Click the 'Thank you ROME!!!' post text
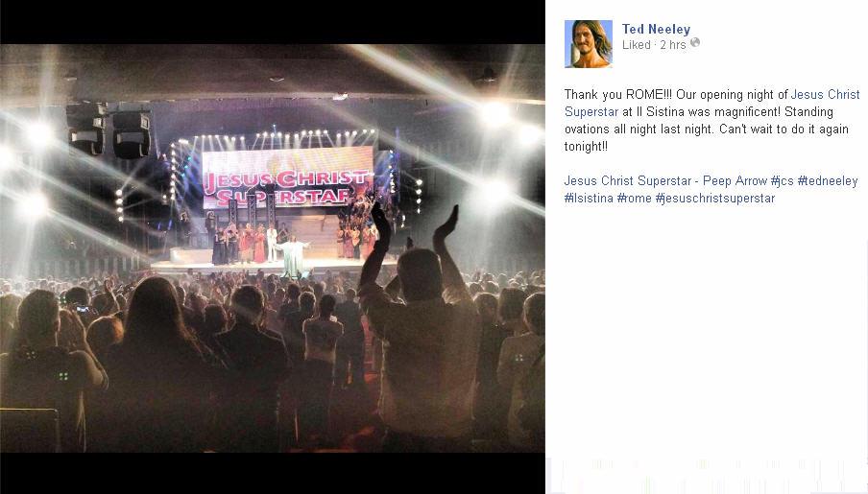Screen dimensions: 868x494 pos(618,94)
